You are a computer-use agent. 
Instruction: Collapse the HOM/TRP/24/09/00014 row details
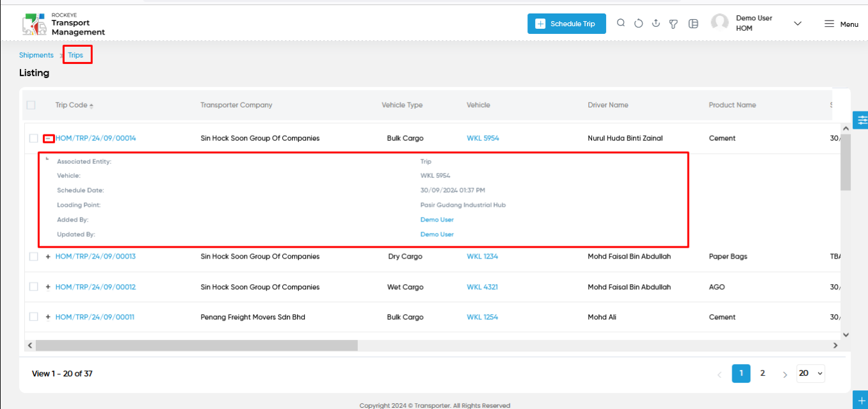pyautogui.click(x=48, y=138)
